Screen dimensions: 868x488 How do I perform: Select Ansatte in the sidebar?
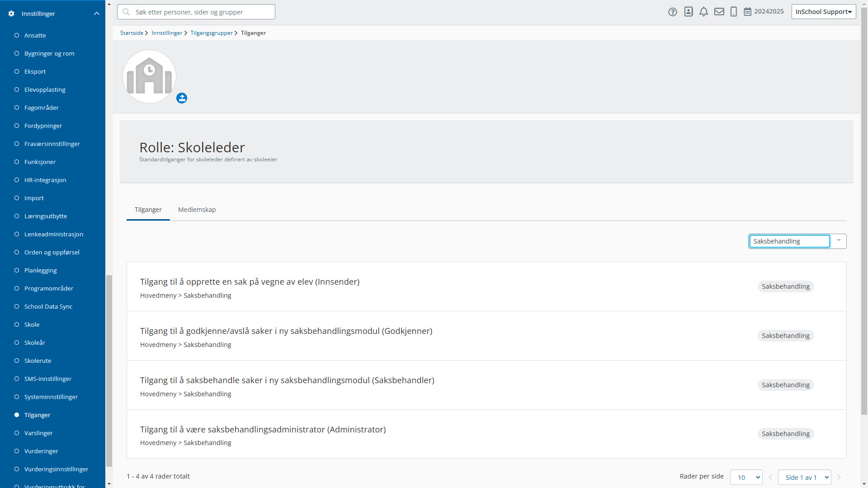[35, 35]
